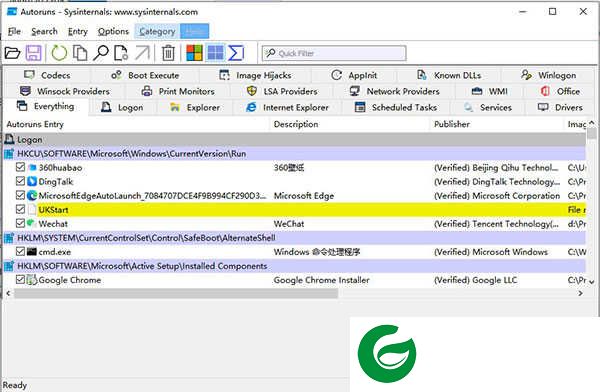Click the DingTalk entry icon
The width and height of the screenshot is (600, 392).
click(32, 181)
